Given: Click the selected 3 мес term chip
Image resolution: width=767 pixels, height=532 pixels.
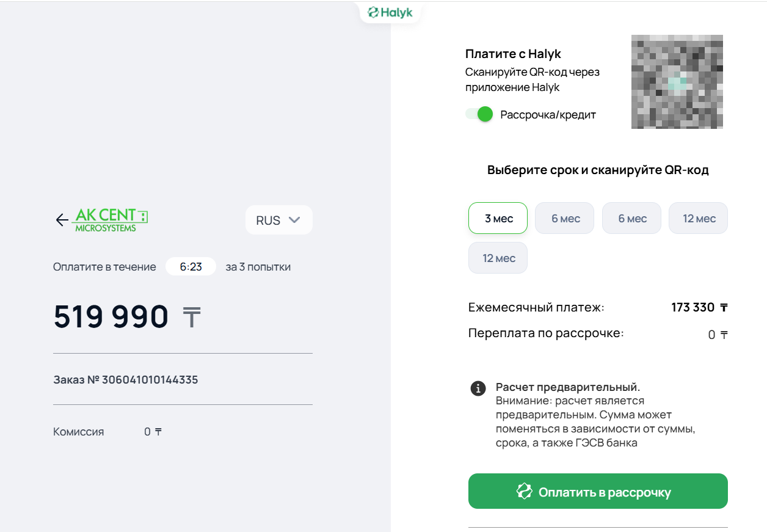Looking at the screenshot, I should coord(498,218).
